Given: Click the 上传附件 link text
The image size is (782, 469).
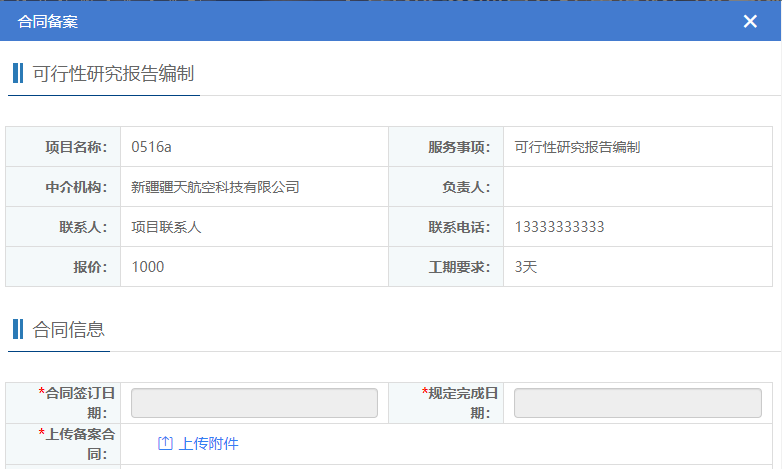Looking at the screenshot, I should click(x=209, y=444).
